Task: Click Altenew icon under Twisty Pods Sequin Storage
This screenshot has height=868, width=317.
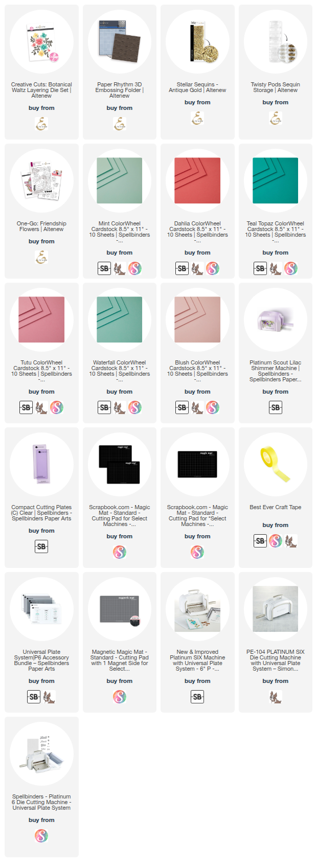Action: pos(275,118)
